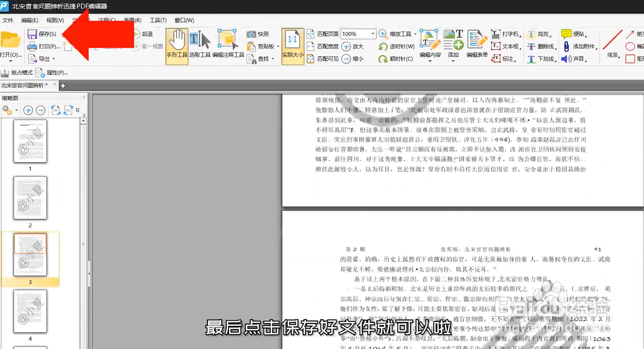This screenshot has height=349, width=644.
Task: Toggle 独占模式 exclusive mode
Action: pos(17,72)
